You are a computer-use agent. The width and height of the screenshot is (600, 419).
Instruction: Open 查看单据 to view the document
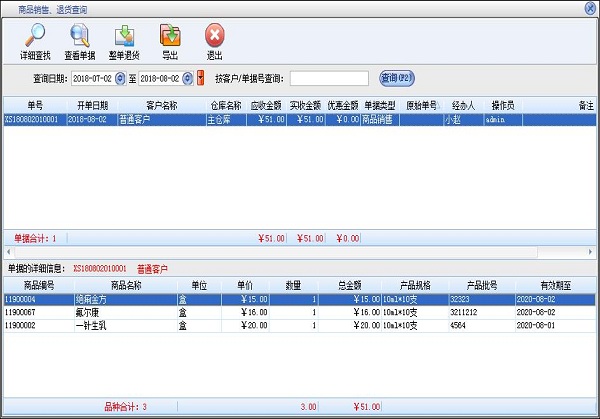coord(80,37)
